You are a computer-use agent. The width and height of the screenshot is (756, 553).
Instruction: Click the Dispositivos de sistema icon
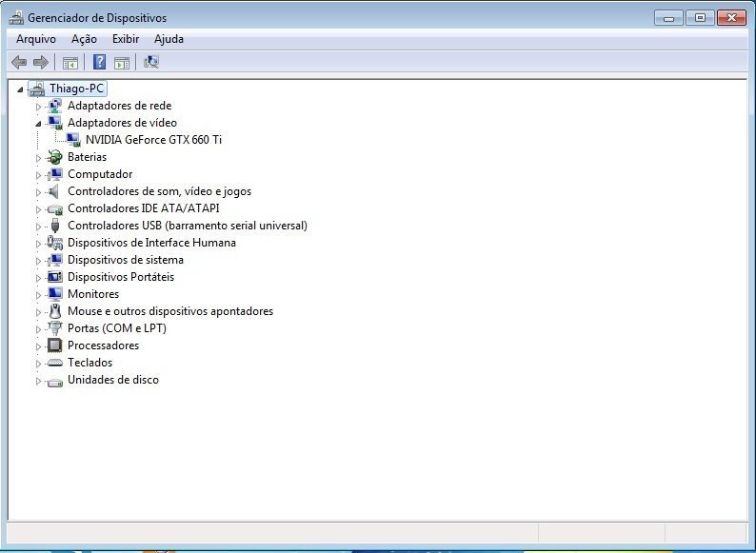55,260
